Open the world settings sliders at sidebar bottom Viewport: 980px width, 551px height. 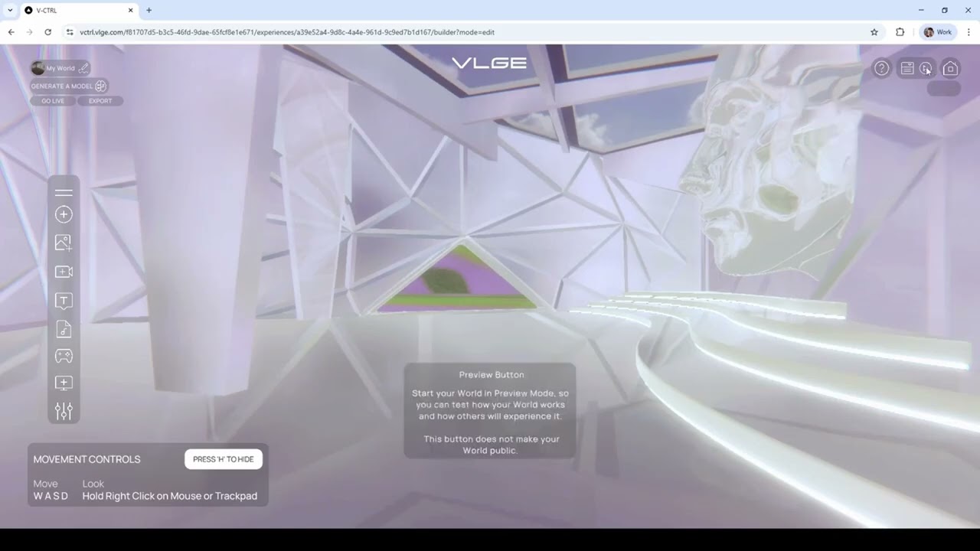(x=64, y=411)
